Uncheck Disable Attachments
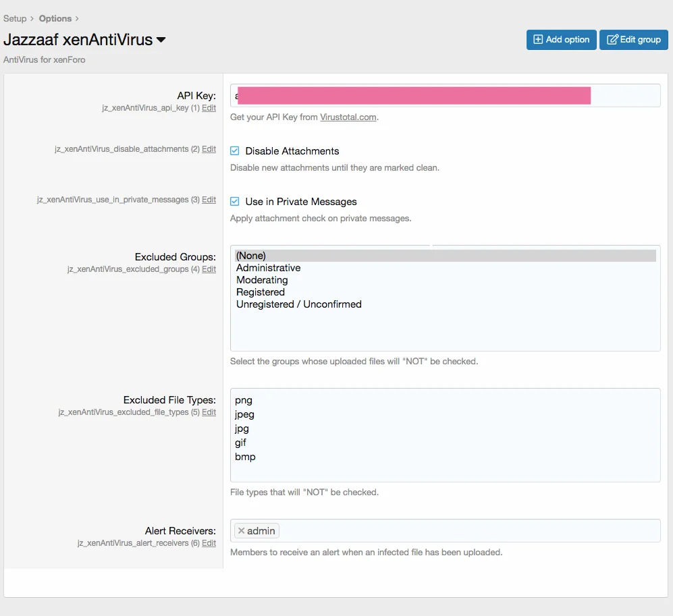 tap(236, 150)
